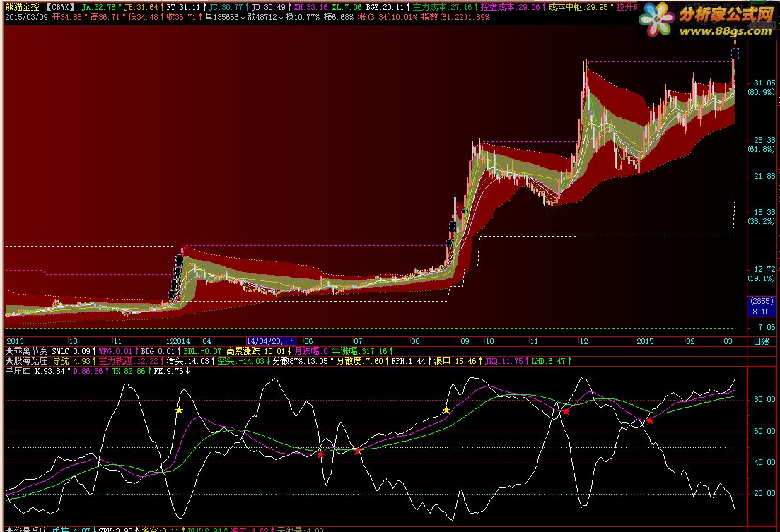780x532 pixels.
Task: Click the 03 month label on date axis
Action: pos(728,341)
